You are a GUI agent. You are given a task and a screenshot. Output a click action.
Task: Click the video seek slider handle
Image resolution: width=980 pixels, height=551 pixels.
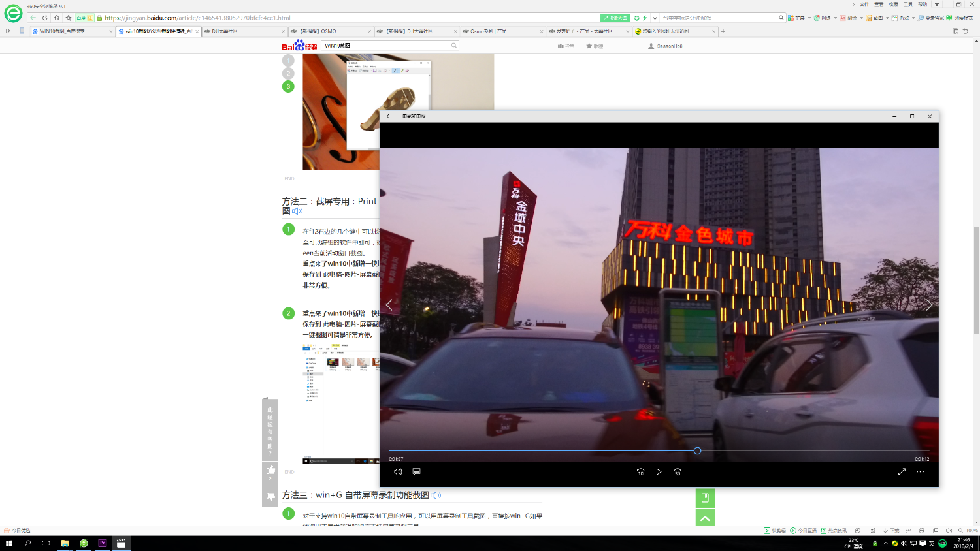point(697,450)
